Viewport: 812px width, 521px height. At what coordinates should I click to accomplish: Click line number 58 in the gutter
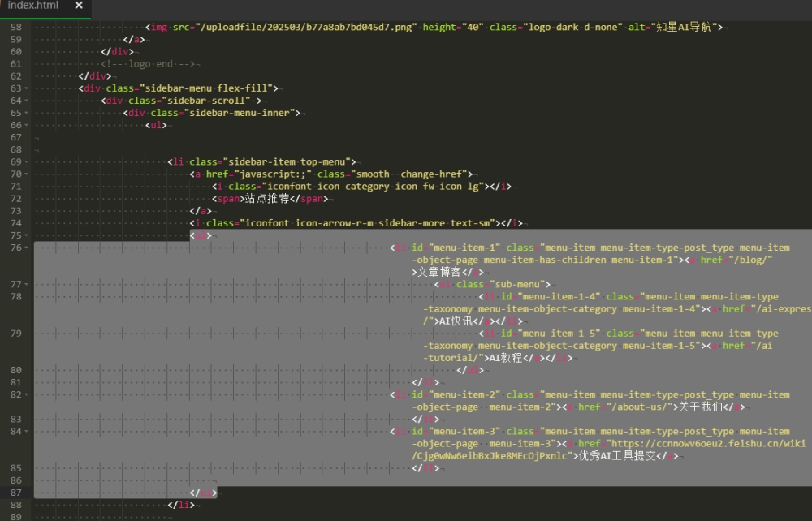[16, 27]
